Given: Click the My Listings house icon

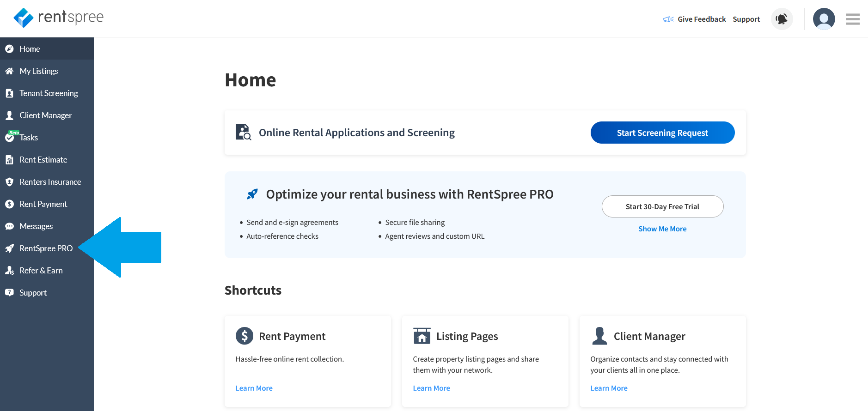Looking at the screenshot, I should click(x=9, y=71).
